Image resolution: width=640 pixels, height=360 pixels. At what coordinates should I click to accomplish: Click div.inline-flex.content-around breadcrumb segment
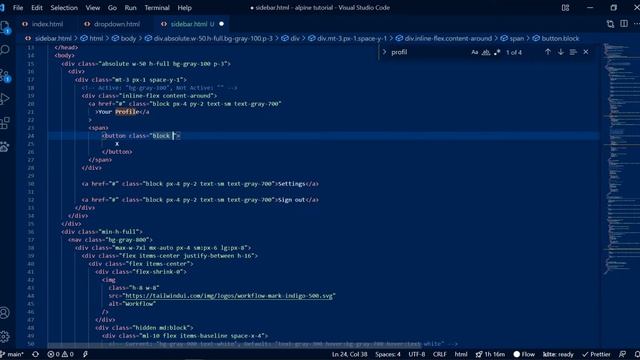pyautogui.click(x=448, y=38)
